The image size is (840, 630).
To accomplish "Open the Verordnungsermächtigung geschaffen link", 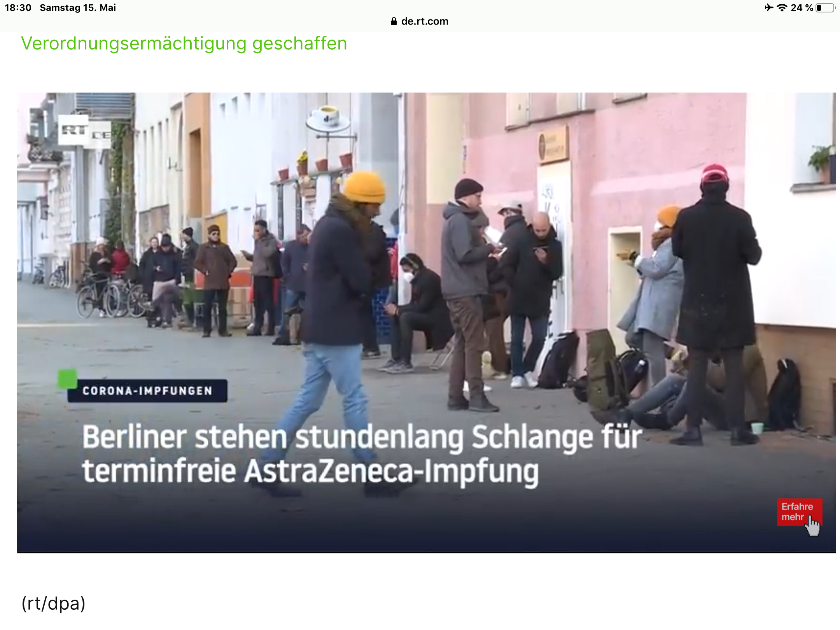I will point(184,43).
